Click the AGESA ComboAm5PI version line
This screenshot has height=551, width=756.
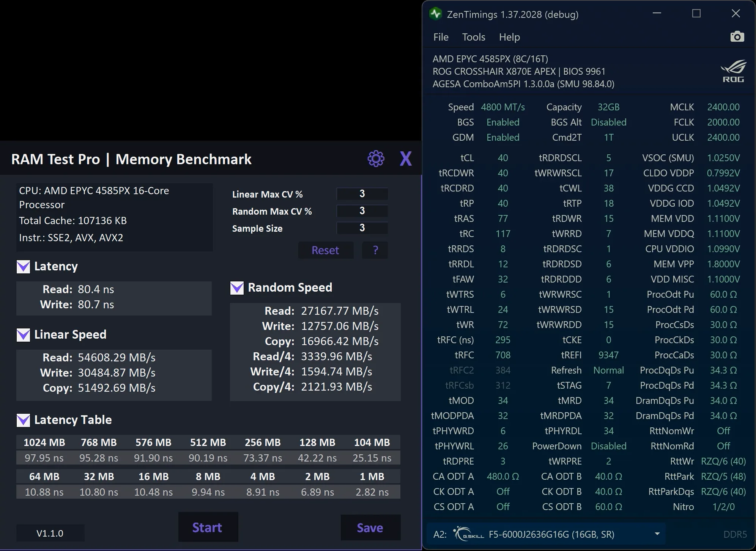[523, 84]
